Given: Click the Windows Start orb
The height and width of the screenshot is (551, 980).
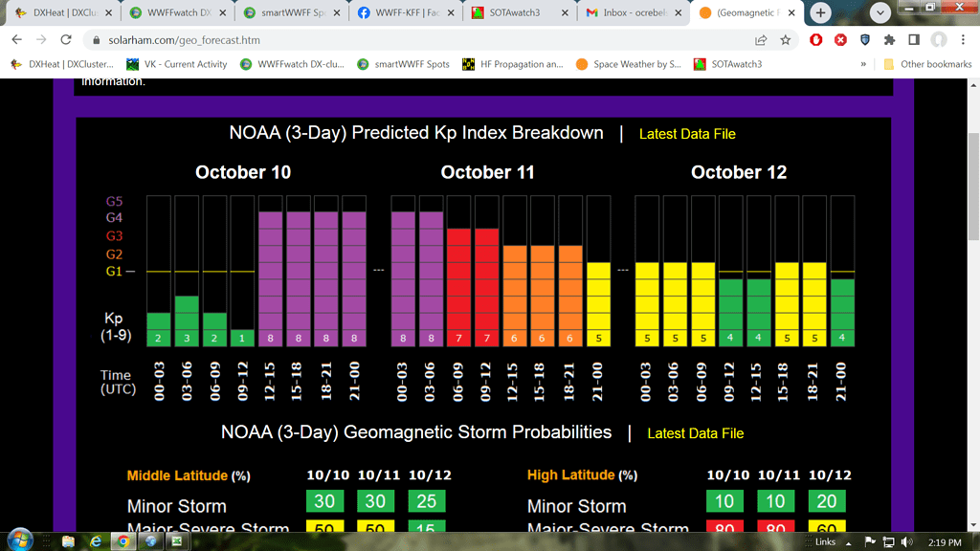Looking at the screenshot, I should (x=19, y=540).
